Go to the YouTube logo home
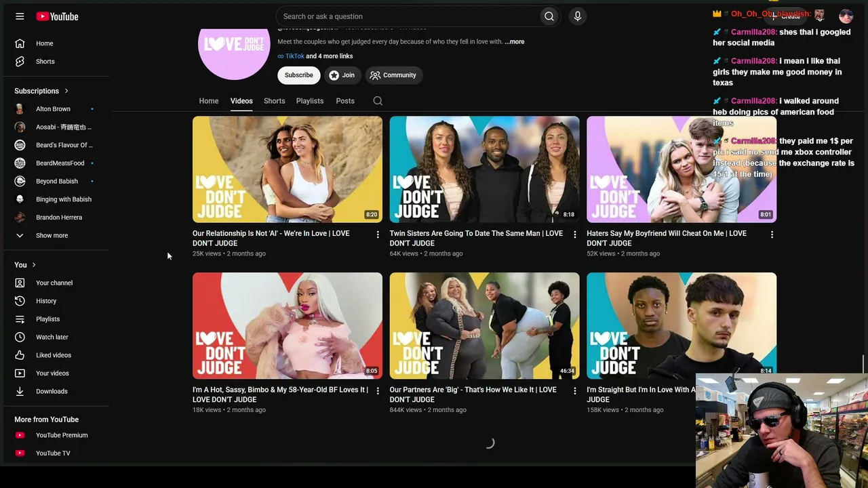Screen dimensions: 868x488 tap(58, 16)
